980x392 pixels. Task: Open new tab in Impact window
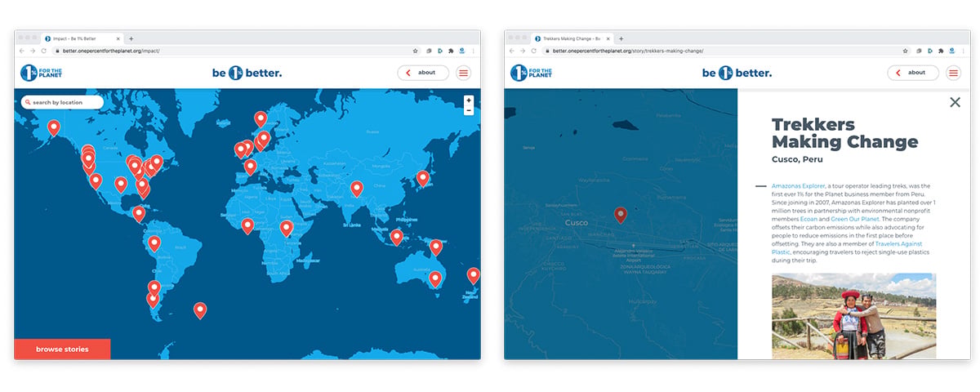point(131,38)
